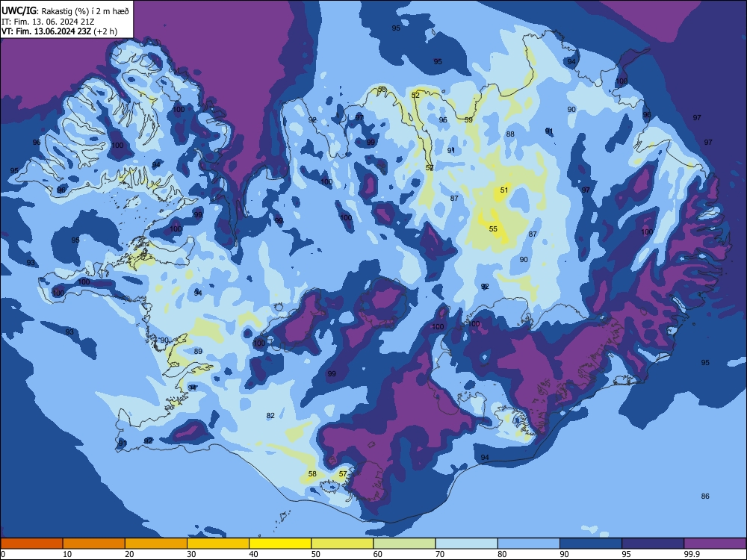Click the humidity value "55" on the map
Image resolution: width=747 pixels, height=560 pixels.
click(493, 229)
